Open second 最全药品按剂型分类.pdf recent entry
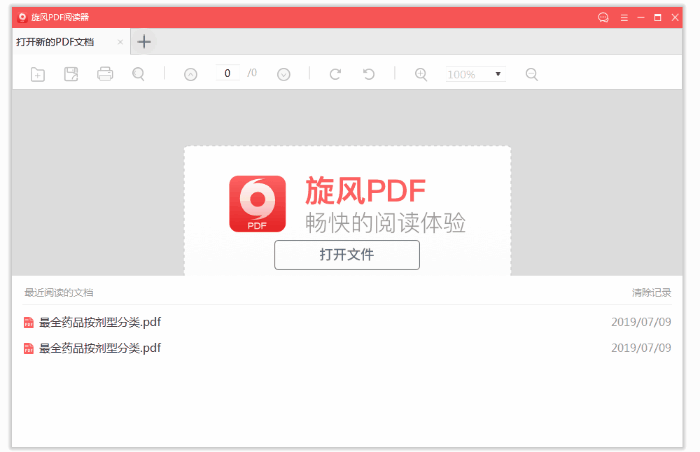700x452 pixels. click(347, 348)
